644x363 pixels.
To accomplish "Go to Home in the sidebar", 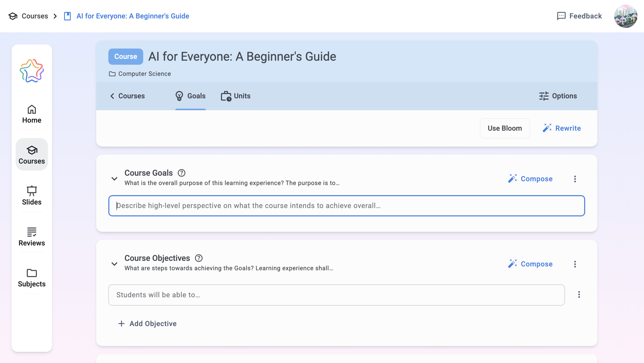I will 32,114.
